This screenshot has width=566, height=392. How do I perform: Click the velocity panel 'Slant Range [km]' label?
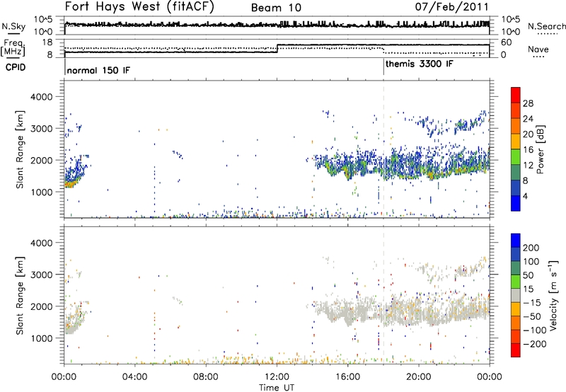click(x=20, y=295)
